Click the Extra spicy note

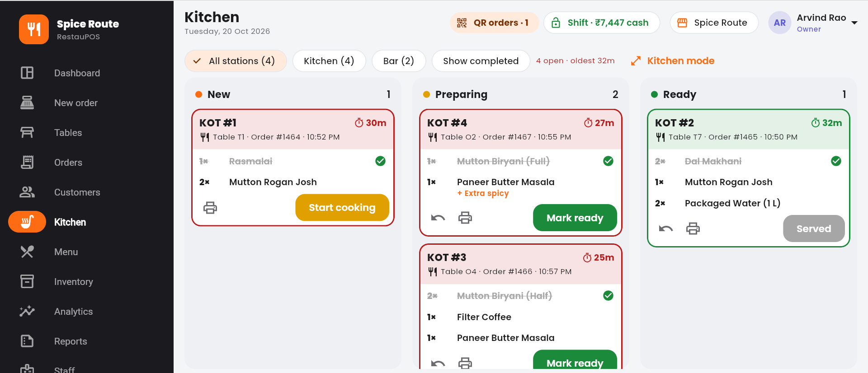tap(483, 193)
